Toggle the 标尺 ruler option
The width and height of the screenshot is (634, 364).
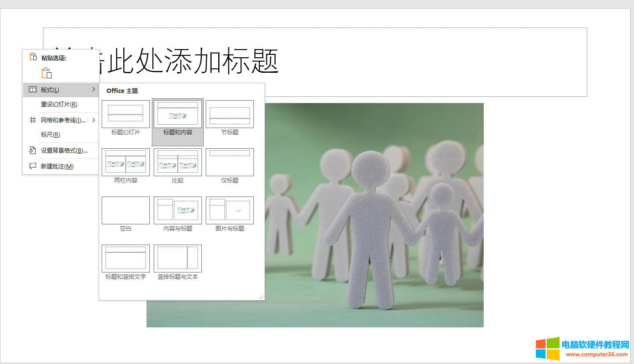(x=50, y=135)
